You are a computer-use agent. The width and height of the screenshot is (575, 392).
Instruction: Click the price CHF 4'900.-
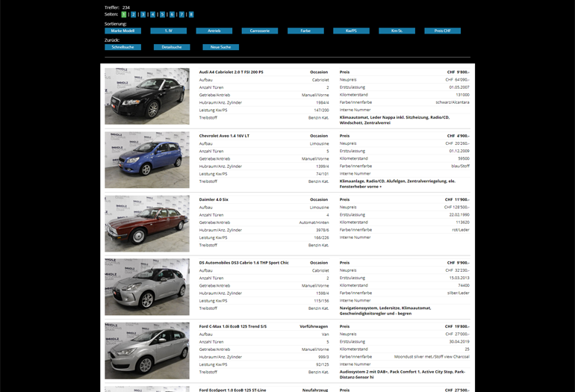tap(458, 136)
